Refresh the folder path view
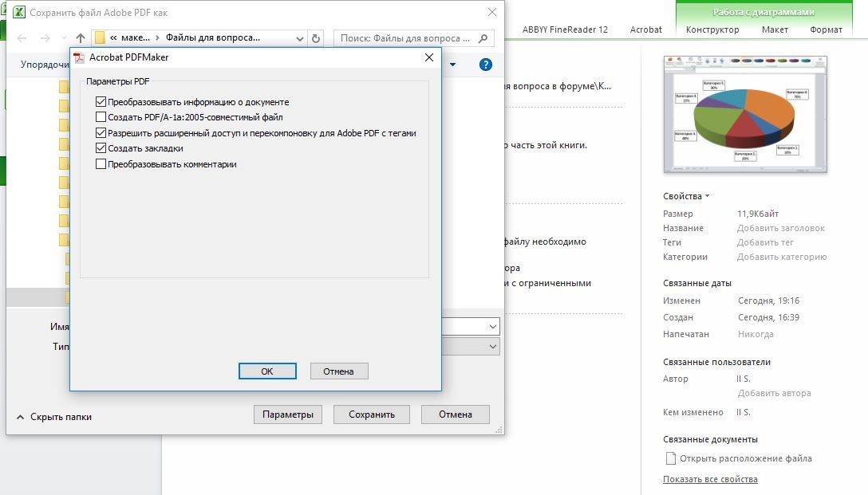The width and height of the screenshot is (868, 495). [316, 38]
